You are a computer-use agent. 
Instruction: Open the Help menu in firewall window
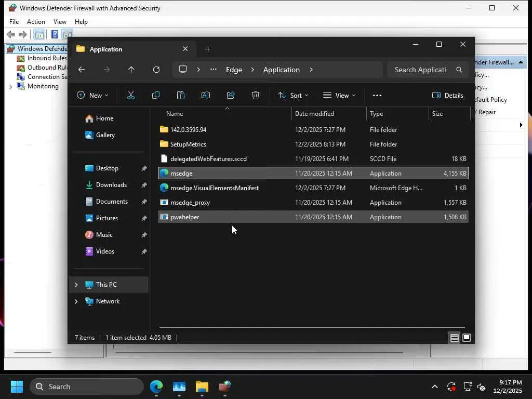click(x=81, y=22)
